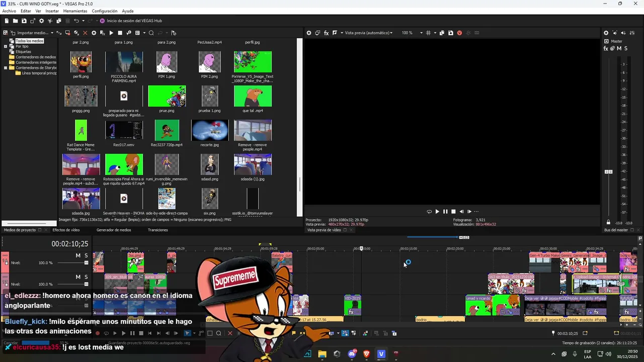Open the overlays dropdown arrow beside grid
The image size is (644, 362).
point(435,33)
